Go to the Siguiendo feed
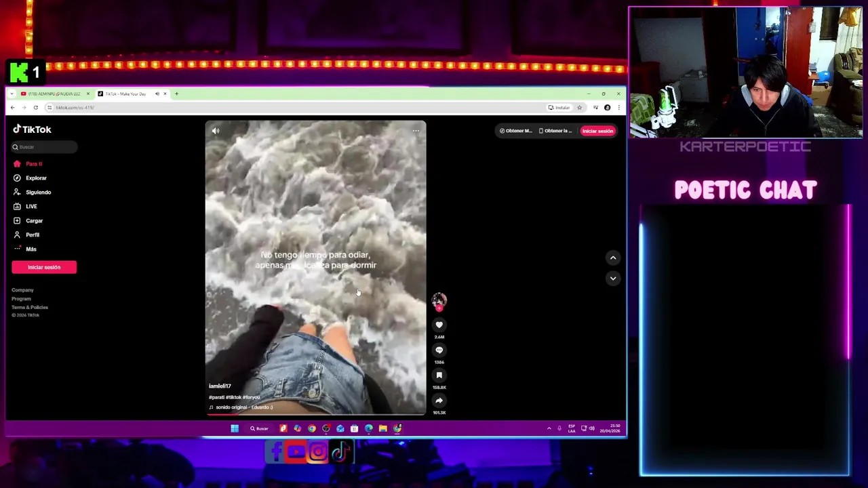 coord(33,192)
